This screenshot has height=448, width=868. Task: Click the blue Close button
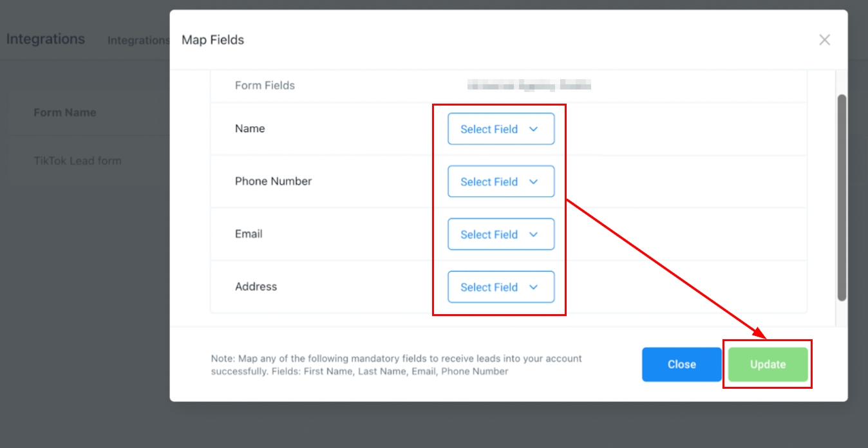(x=681, y=364)
